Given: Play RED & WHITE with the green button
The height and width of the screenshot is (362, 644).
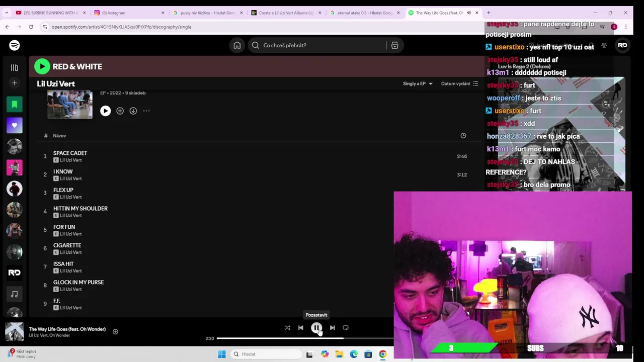Looking at the screenshot, I should click(42, 66).
